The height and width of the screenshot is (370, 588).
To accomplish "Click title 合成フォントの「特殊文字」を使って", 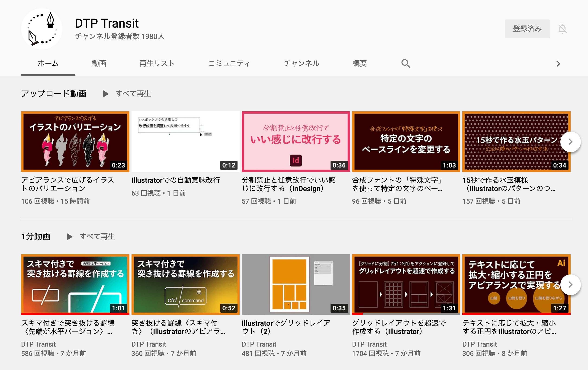I will click(x=398, y=184).
